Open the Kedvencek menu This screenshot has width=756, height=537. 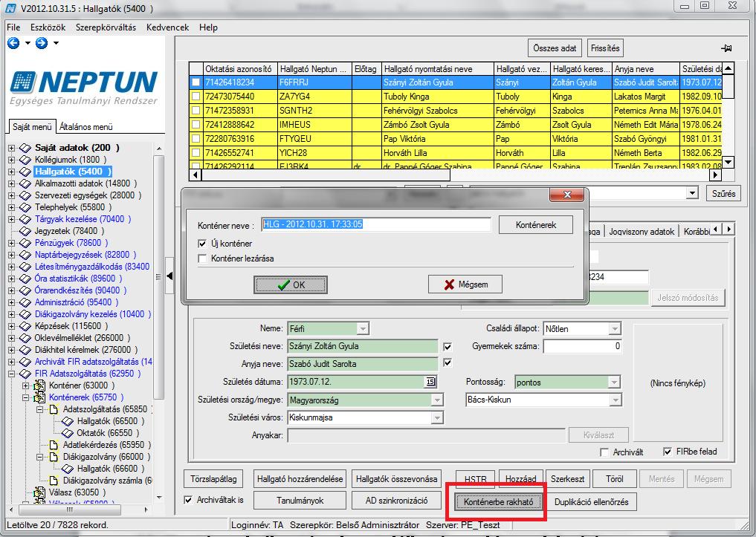click(x=168, y=27)
